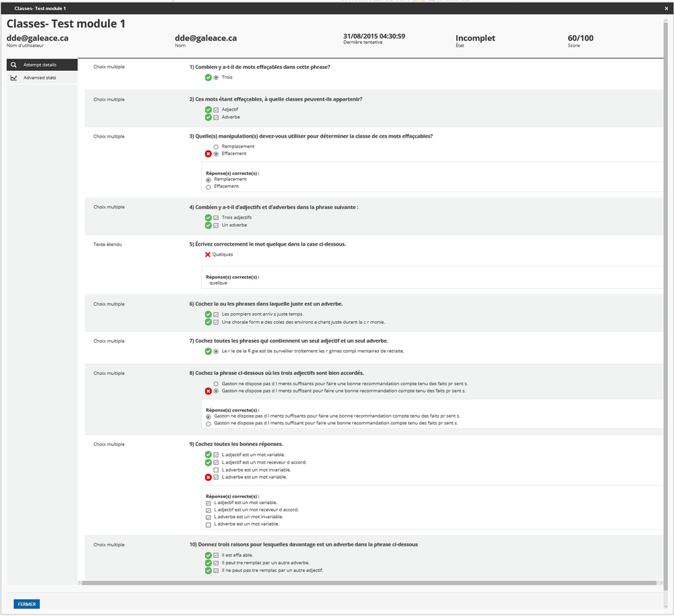Select Remplacement radio in question 3 answers
The height and width of the screenshot is (616, 674).
[216, 146]
